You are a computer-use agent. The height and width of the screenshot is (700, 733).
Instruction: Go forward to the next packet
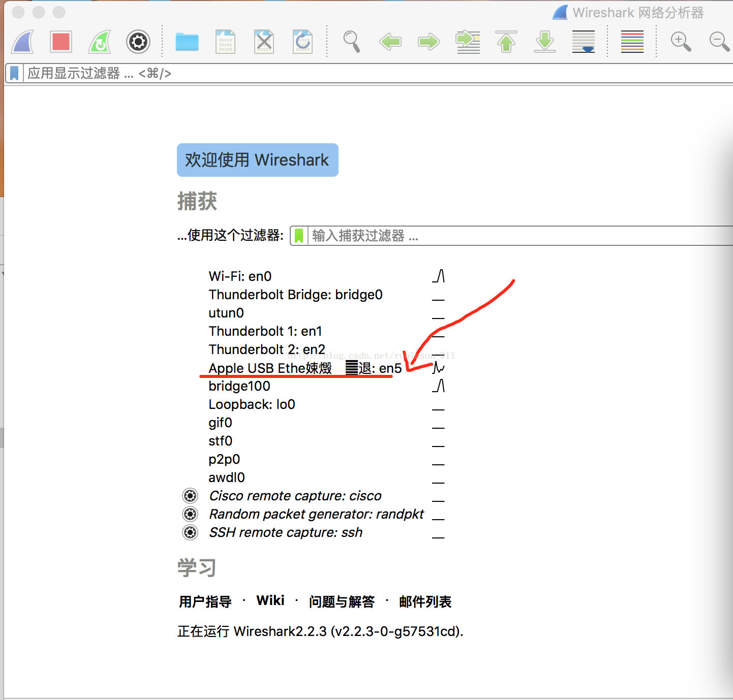(429, 42)
